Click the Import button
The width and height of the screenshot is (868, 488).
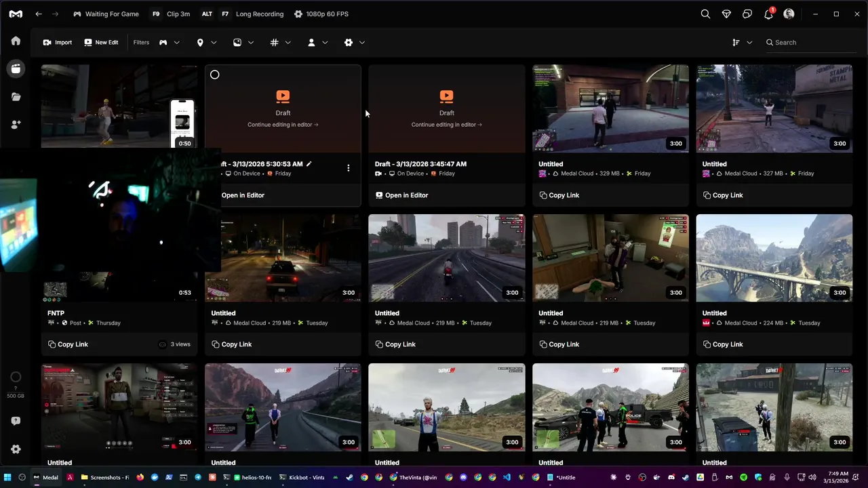tap(58, 42)
